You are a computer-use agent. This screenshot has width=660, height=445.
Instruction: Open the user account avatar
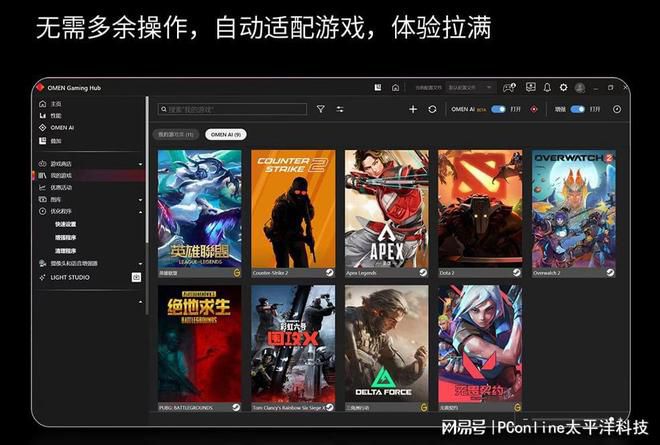click(x=580, y=88)
